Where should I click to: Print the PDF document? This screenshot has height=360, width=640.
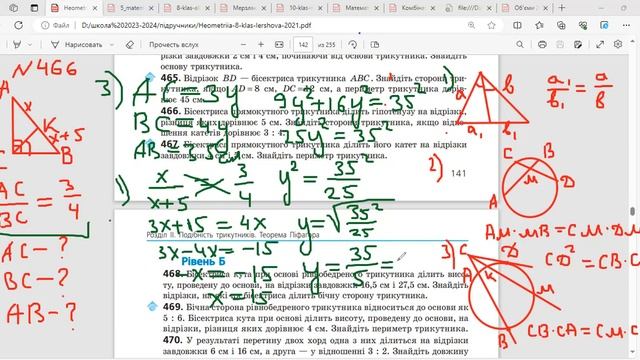point(542,44)
